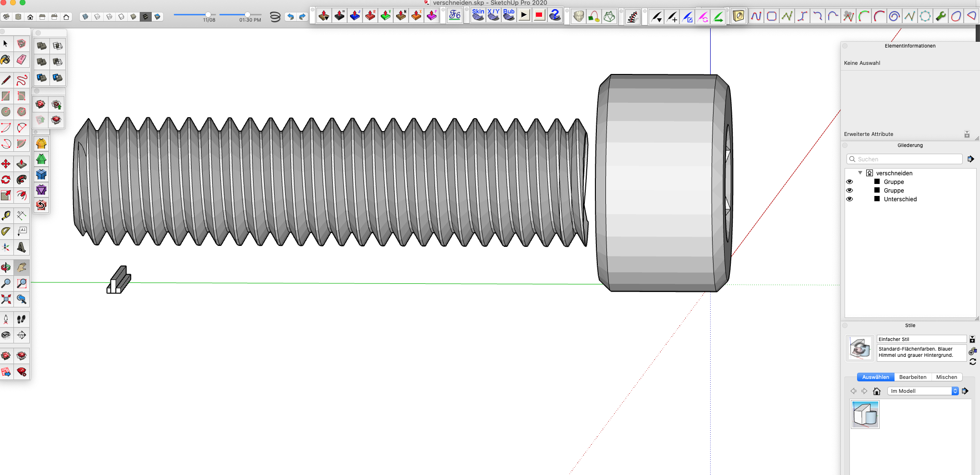The image size is (980, 475).
Task: Click the styles home button
Action: point(877,391)
